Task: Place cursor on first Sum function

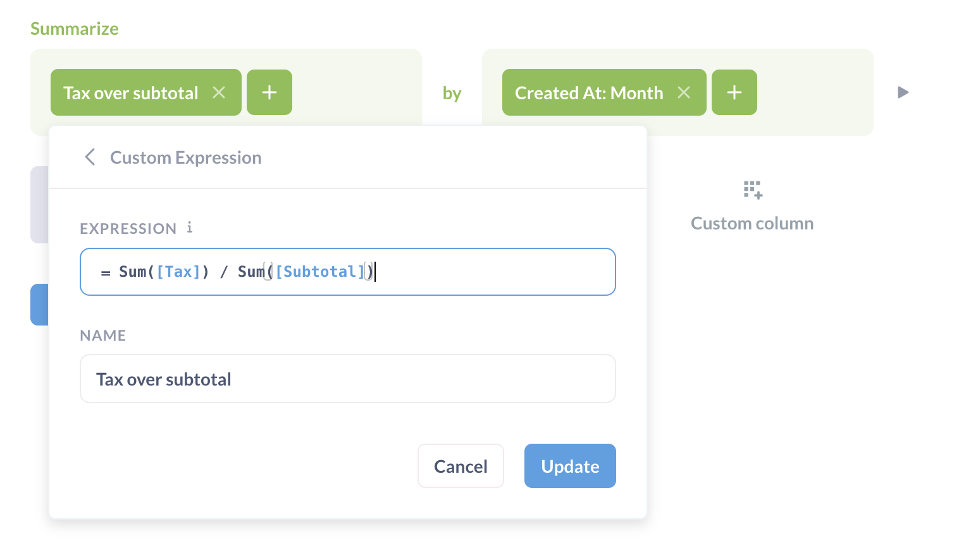Action: pos(132,272)
